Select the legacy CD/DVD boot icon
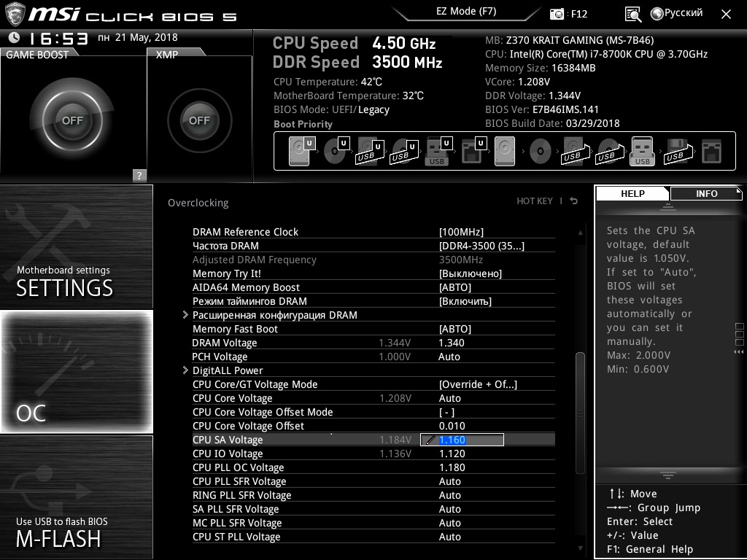 (x=541, y=152)
